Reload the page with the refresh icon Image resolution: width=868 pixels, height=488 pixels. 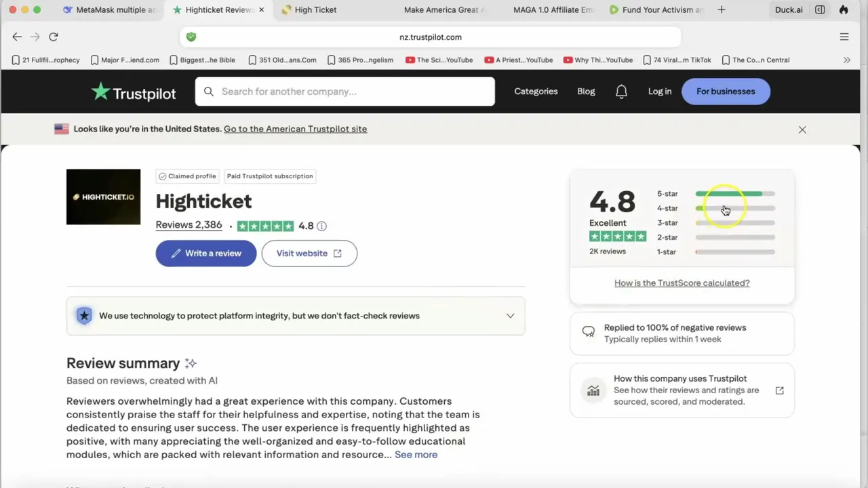[54, 37]
